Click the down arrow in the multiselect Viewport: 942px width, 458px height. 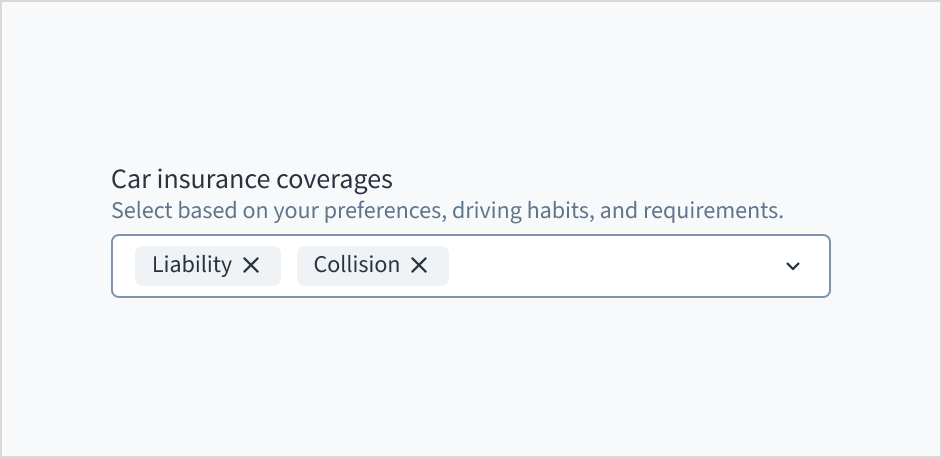[793, 266]
